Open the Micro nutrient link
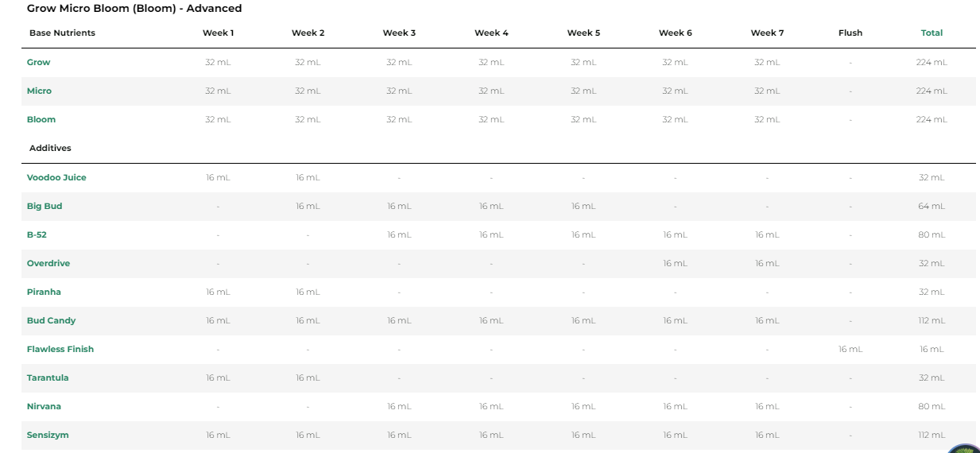This screenshot has height=453, width=980. (39, 91)
